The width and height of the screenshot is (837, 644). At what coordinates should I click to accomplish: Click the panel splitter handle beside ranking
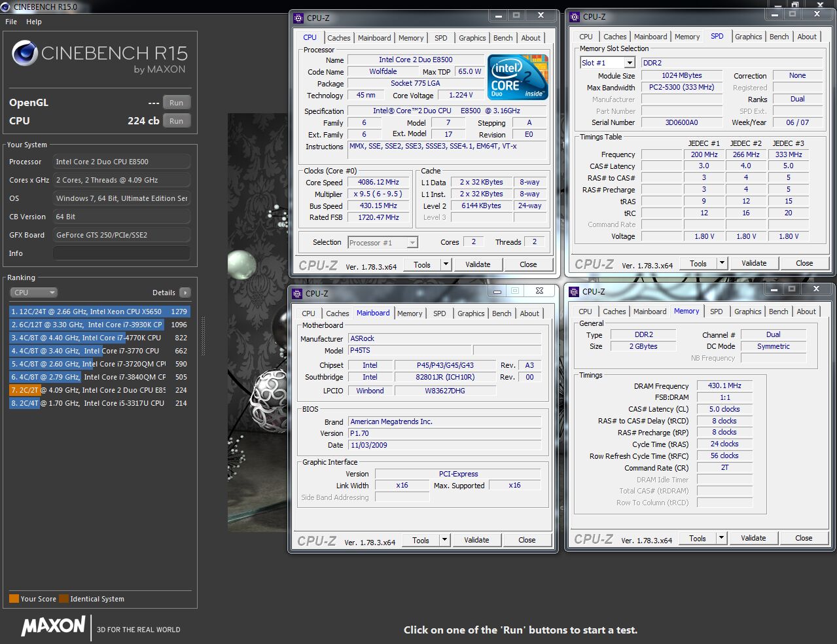tap(203, 336)
